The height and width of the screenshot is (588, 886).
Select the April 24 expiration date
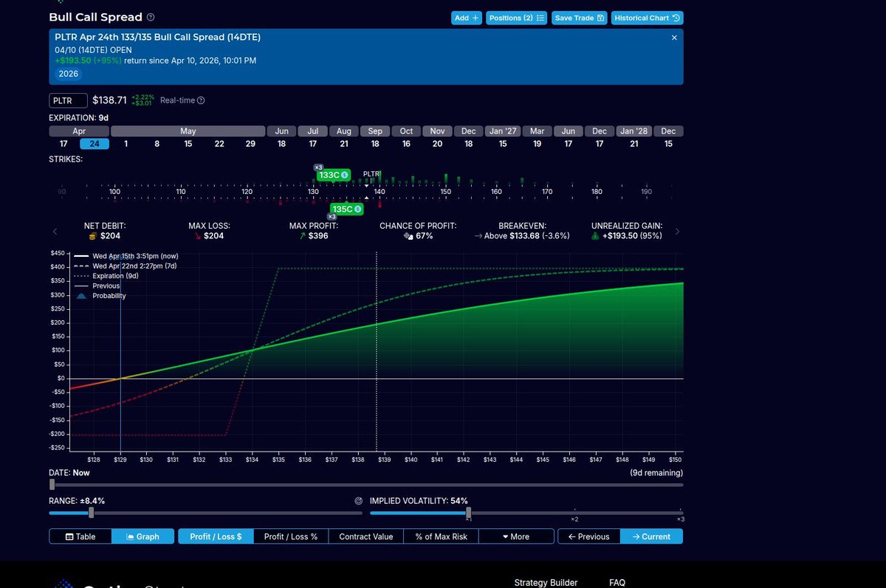(95, 144)
